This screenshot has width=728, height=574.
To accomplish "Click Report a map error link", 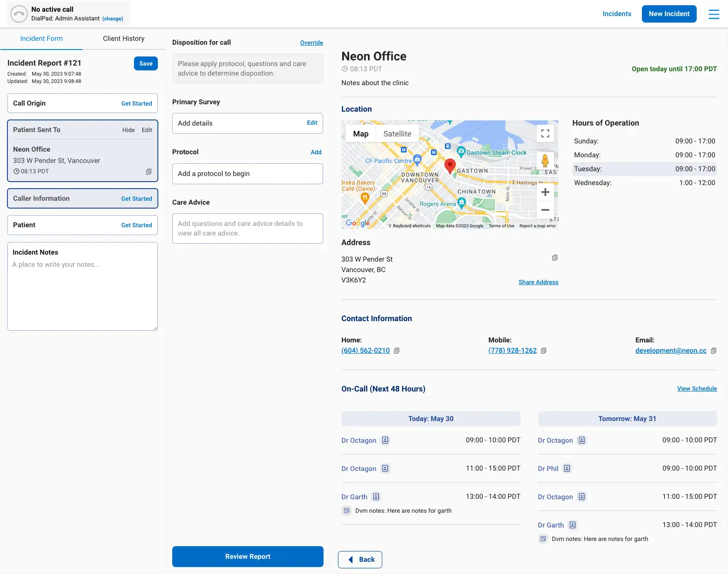I will 538,226.
